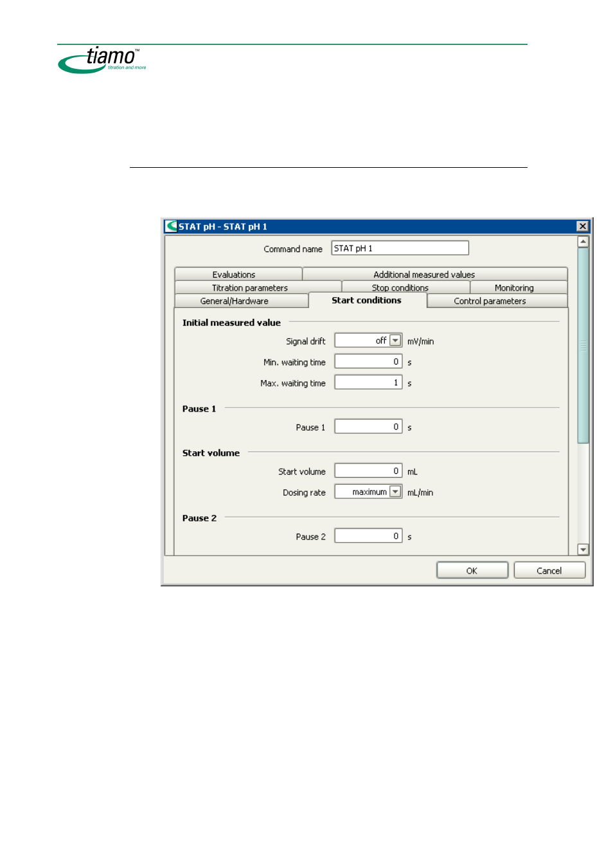
Task: Click the Cancel button
Action: point(549,570)
